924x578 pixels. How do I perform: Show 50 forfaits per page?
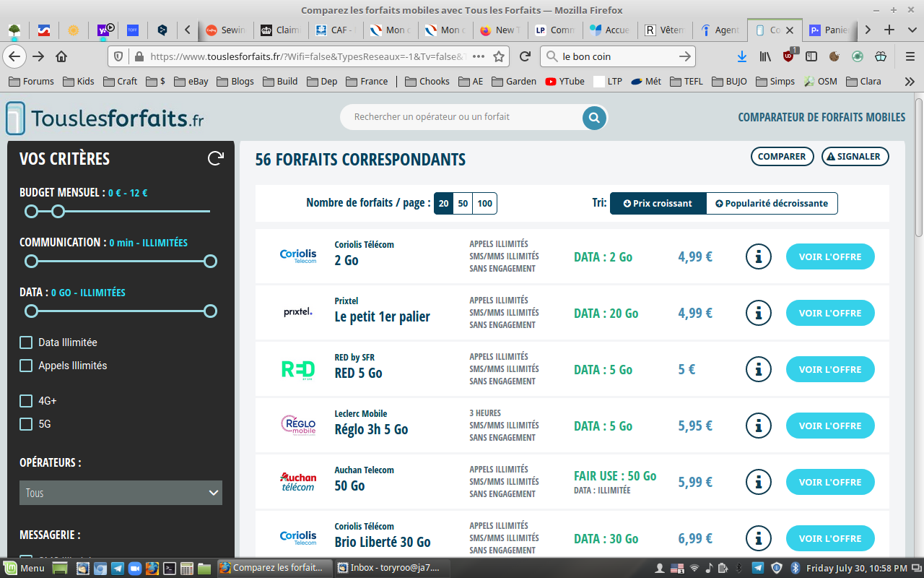pyautogui.click(x=463, y=204)
